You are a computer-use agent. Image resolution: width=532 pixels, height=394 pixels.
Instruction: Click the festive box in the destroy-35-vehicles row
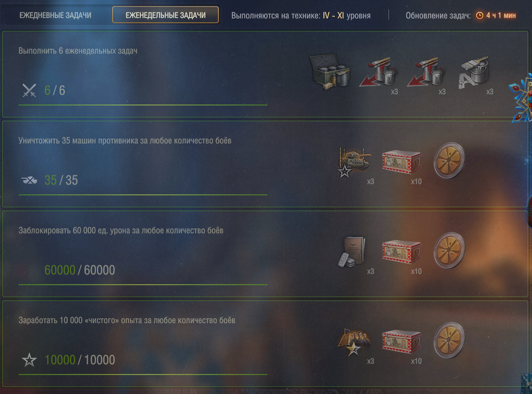401,162
